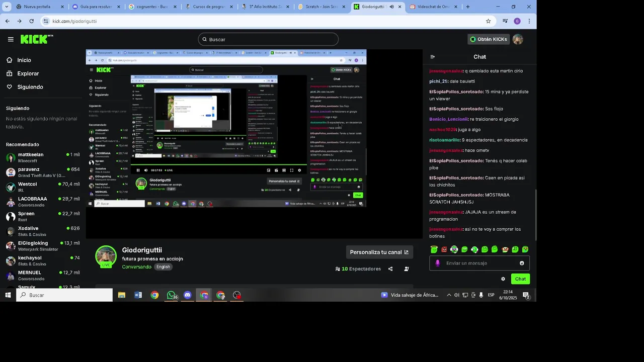Open the profile avatar menu
The width and height of the screenshot is (644, 362).
(x=518, y=39)
